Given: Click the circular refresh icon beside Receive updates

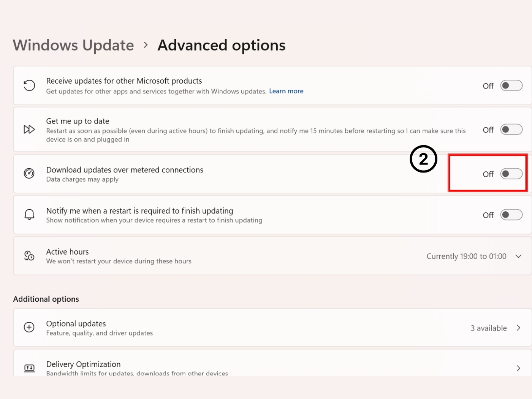Looking at the screenshot, I should [x=29, y=85].
